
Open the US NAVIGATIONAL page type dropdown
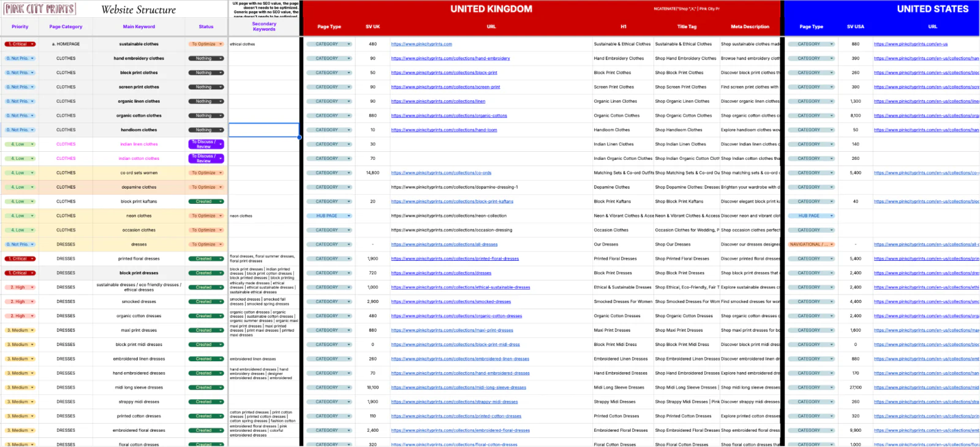[811, 244]
